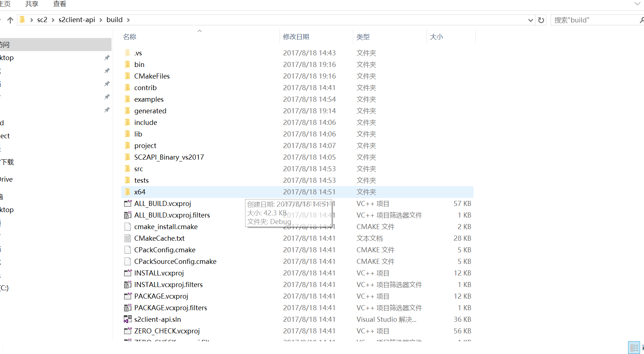Unpin Desktop from quick access
This screenshot has height=354, width=644.
pos(107,58)
